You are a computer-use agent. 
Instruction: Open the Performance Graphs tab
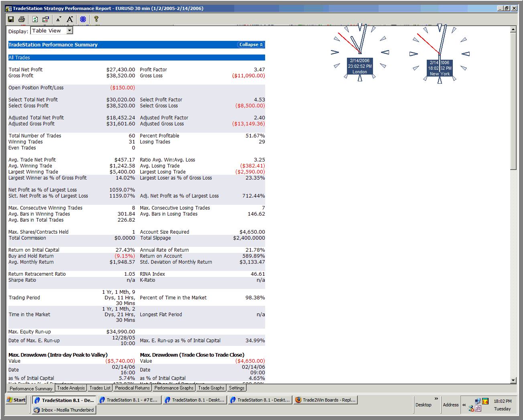pos(174,388)
